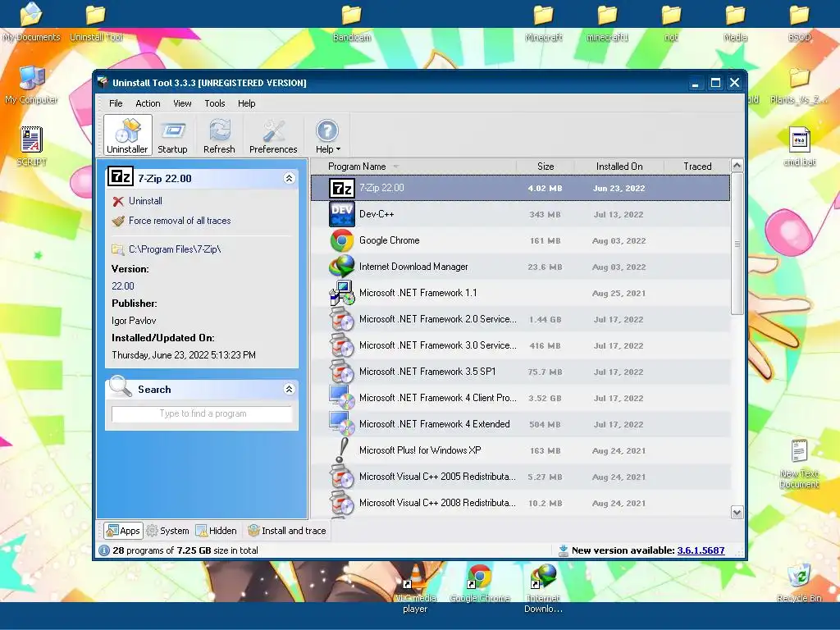Image resolution: width=840 pixels, height=630 pixels.
Task: Click the program list scroll up arrow
Action: [x=737, y=166]
